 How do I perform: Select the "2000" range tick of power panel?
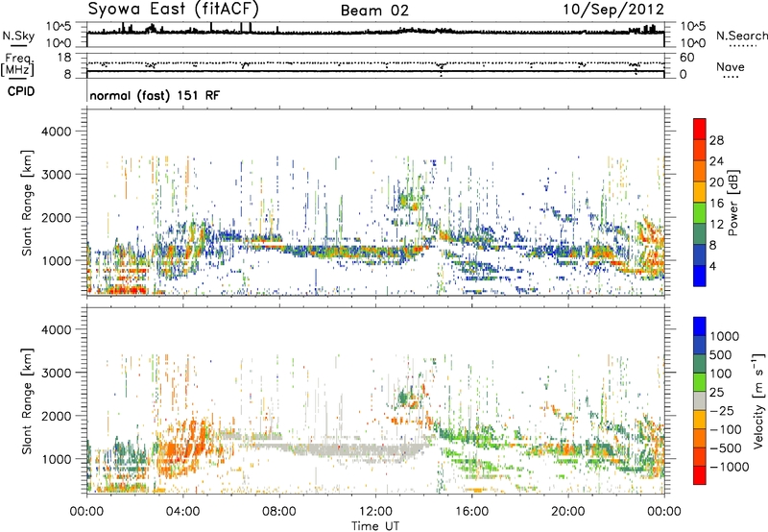(57, 217)
